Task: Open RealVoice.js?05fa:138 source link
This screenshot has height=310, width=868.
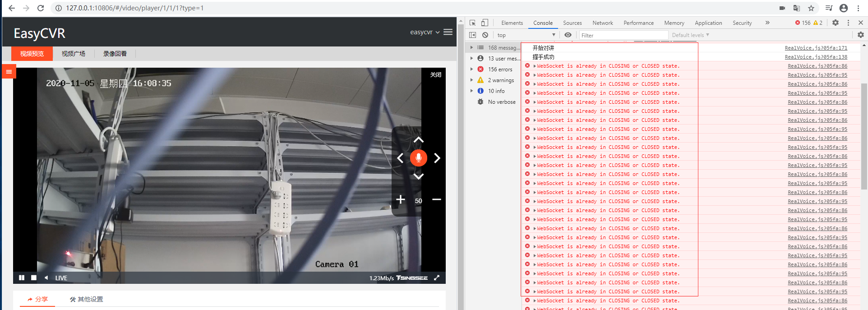Action: (x=816, y=57)
